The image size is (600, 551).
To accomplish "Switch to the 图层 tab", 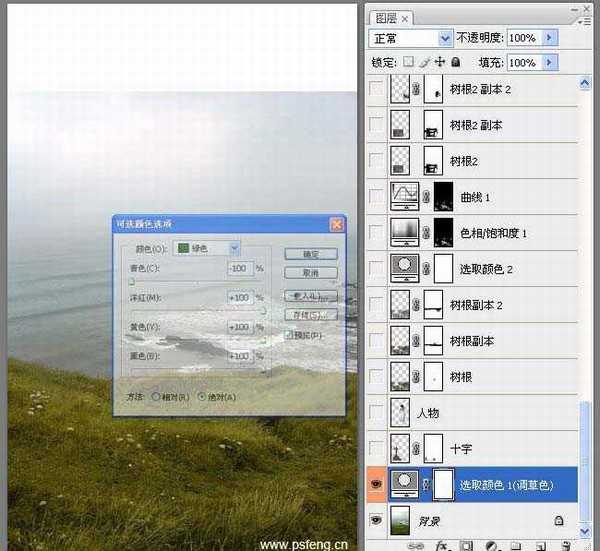I will point(386,18).
